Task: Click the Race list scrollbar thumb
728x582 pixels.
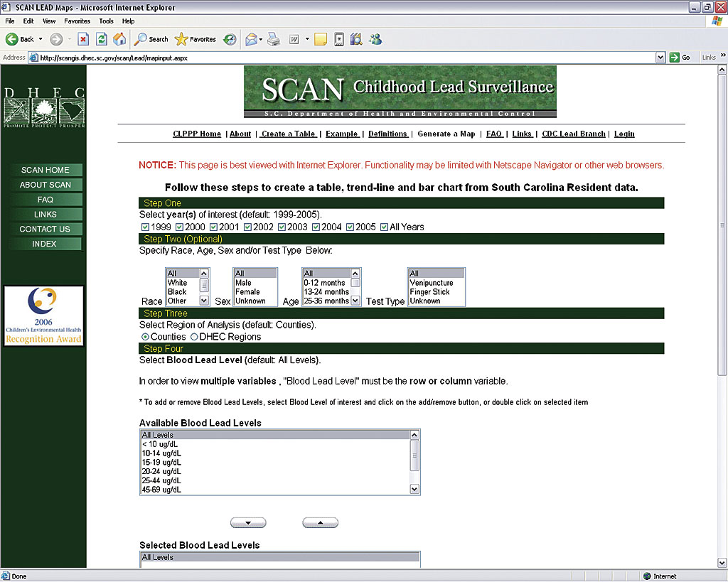Action: [204, 285]
